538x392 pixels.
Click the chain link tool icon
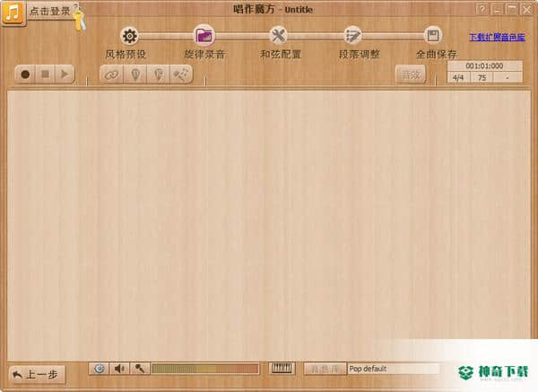coord(111,74)
